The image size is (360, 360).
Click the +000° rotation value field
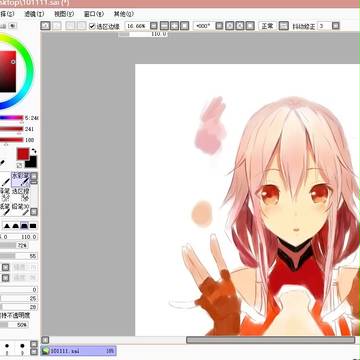click(203, 26)
